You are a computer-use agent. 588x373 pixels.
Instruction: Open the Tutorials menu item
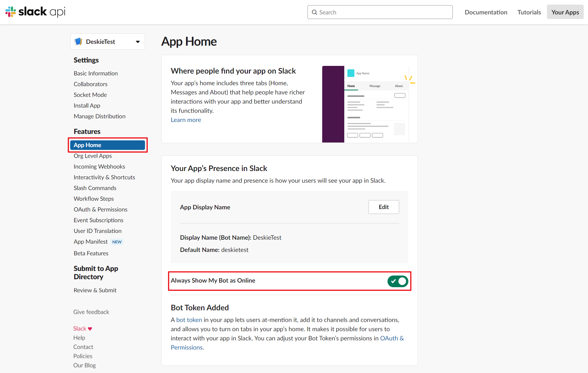[529, 12]
